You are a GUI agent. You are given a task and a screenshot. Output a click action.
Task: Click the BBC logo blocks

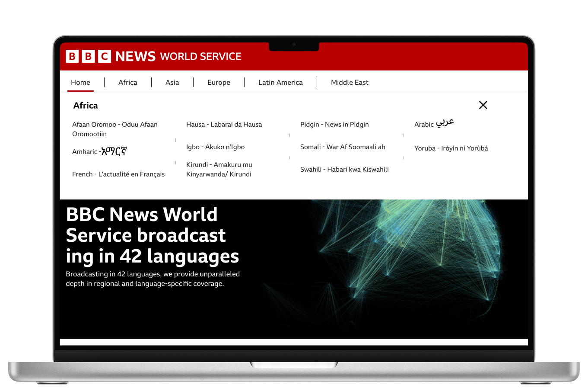pos(88,56)
